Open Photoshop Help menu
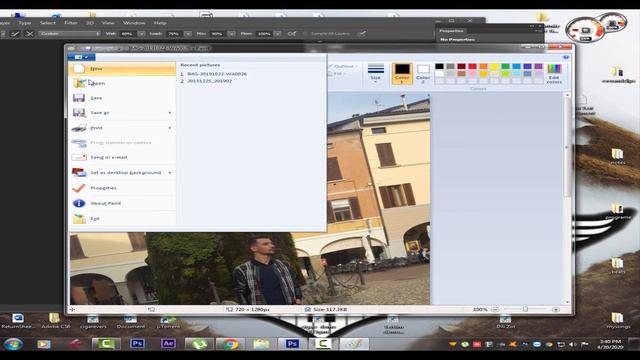This screenshot has height=360, width=640. point(160,23)
